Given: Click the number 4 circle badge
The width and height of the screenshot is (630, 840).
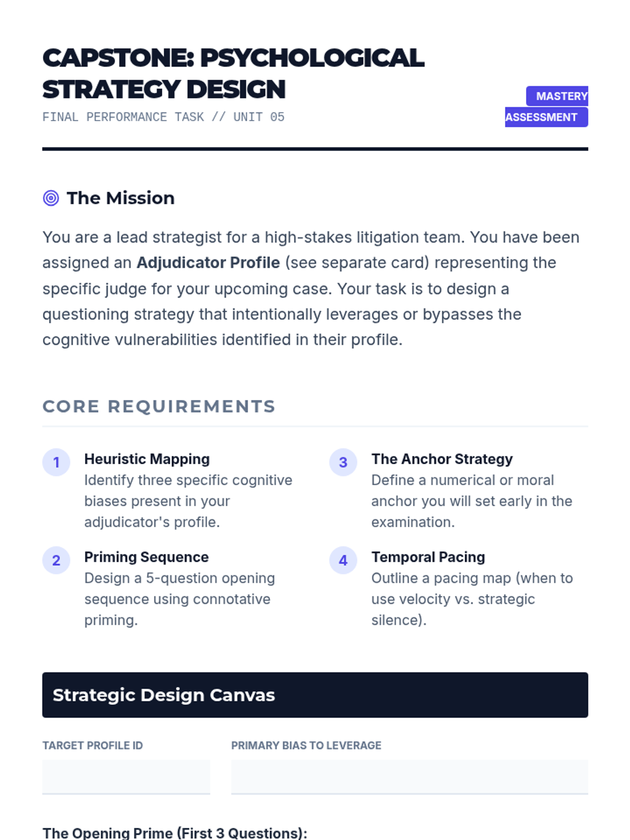Looking at the screenshot, I should [343, 560].
